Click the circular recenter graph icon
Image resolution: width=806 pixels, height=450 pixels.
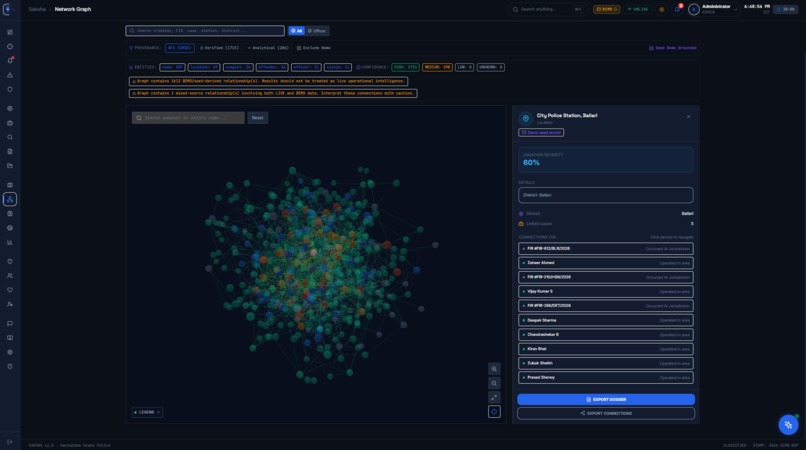[x=494, y=411]
